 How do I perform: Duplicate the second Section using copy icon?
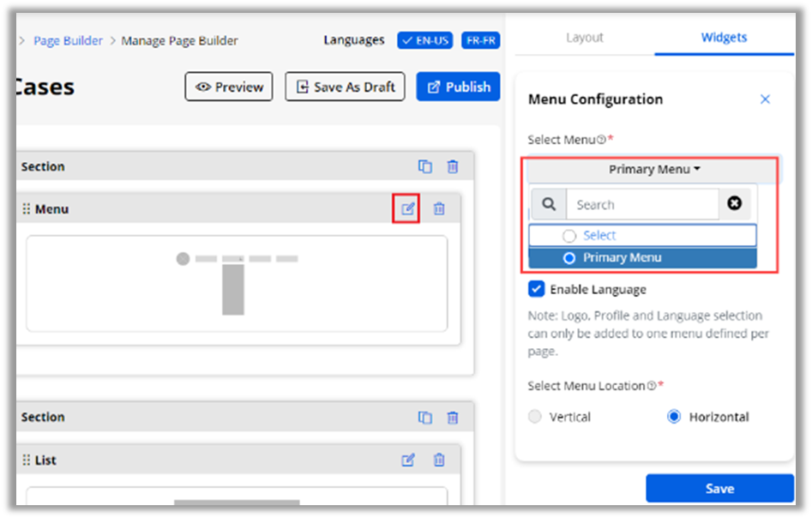click(424, 418)
